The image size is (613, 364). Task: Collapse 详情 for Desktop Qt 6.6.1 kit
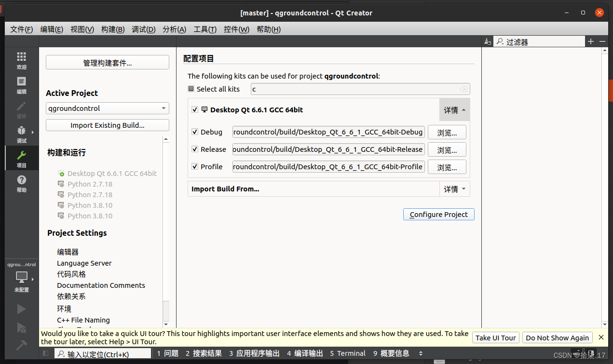(x=454, y=110)
